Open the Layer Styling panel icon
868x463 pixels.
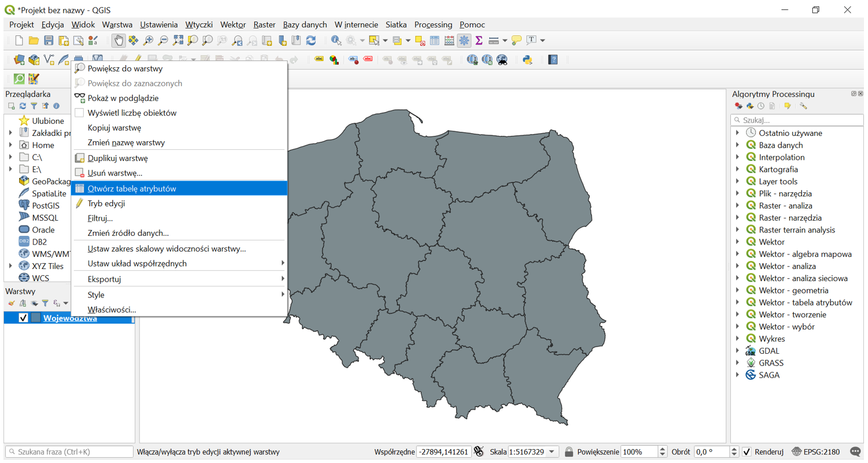tap(12, 303)
